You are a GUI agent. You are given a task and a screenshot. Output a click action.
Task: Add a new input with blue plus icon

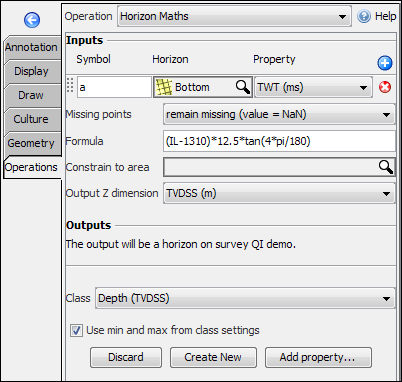click(385, 63)
